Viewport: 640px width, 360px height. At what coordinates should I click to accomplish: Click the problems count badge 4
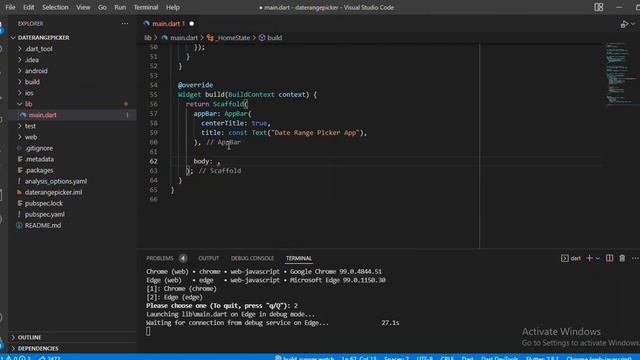point(183,258)
